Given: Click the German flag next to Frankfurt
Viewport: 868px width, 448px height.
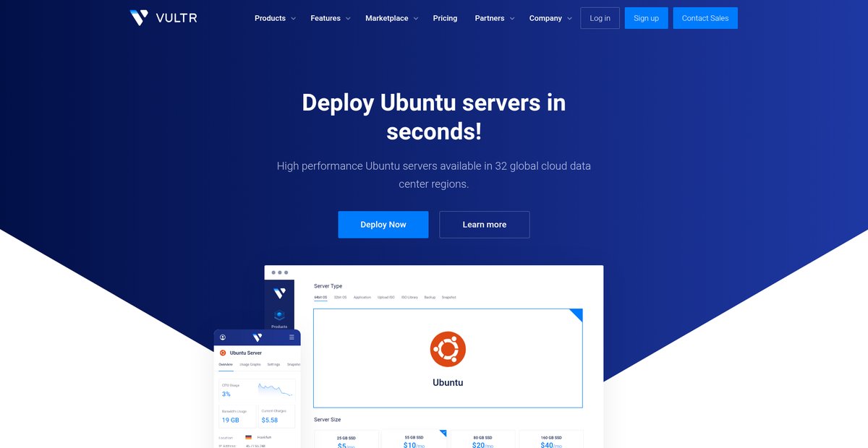Looking at the screenshot, I should 248,437.
